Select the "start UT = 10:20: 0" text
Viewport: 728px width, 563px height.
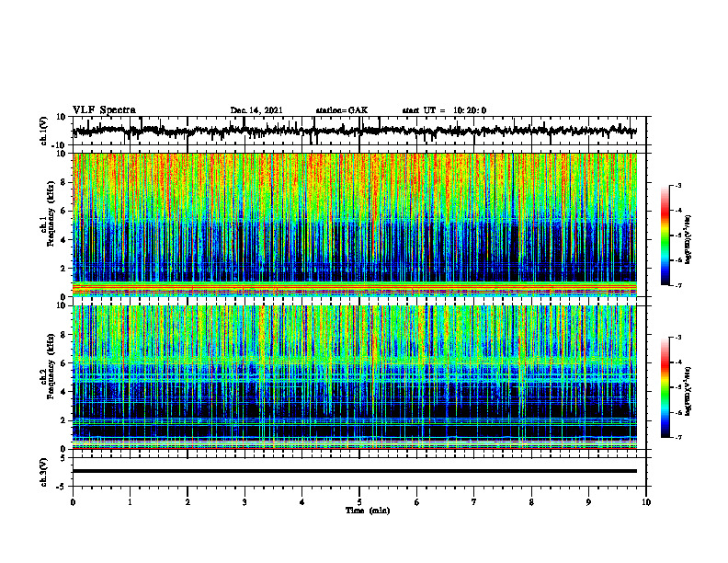[x=444, y=110]
